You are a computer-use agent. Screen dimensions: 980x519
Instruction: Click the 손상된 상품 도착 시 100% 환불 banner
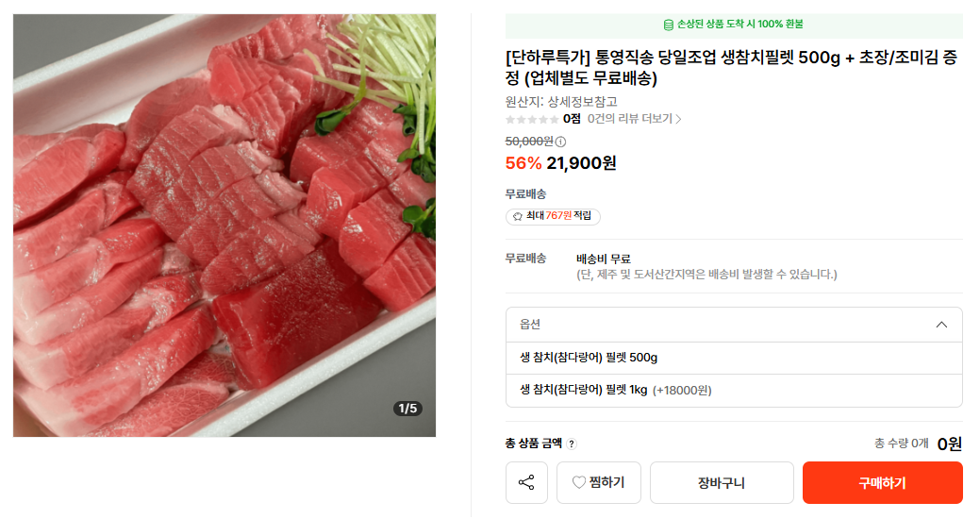pyautogui.click(x=734, y=25)
